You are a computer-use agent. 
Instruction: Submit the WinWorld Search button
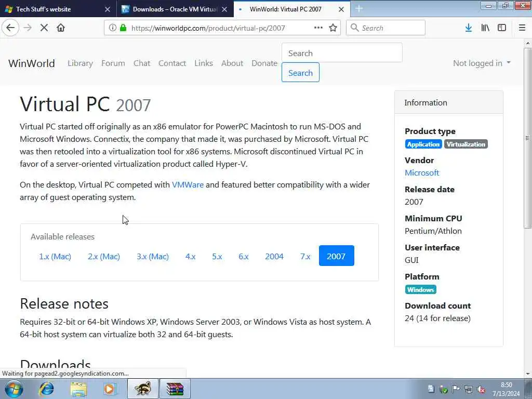tap(300, 72)
